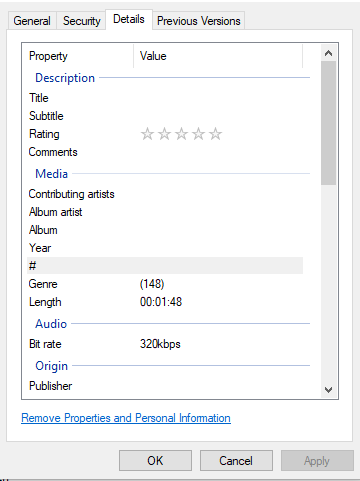Select the # track number row
This screenshot has width=360, height=481.
165,266
